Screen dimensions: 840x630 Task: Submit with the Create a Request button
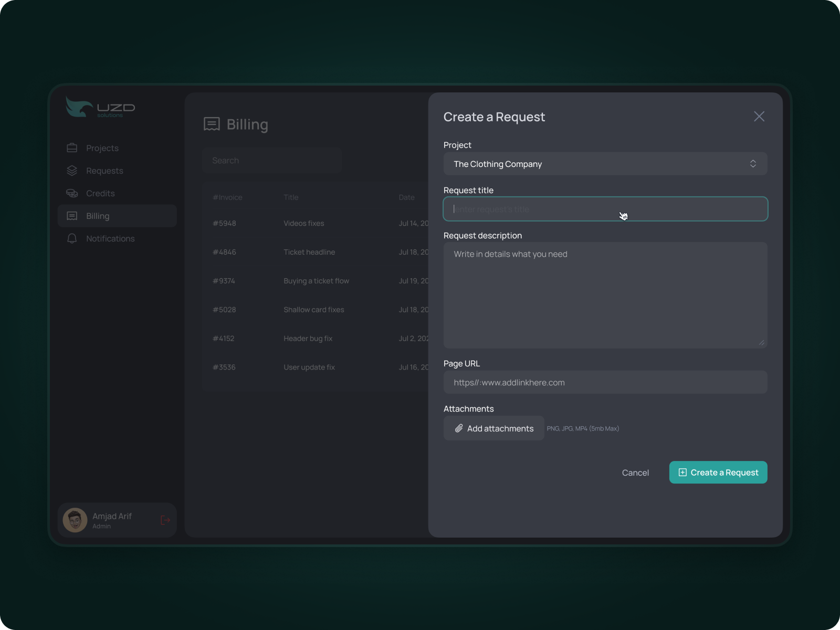pos(718,472)
